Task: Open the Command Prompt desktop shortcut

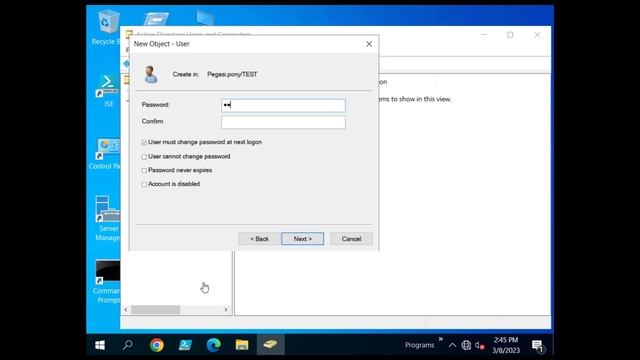Action: point(107,282)
